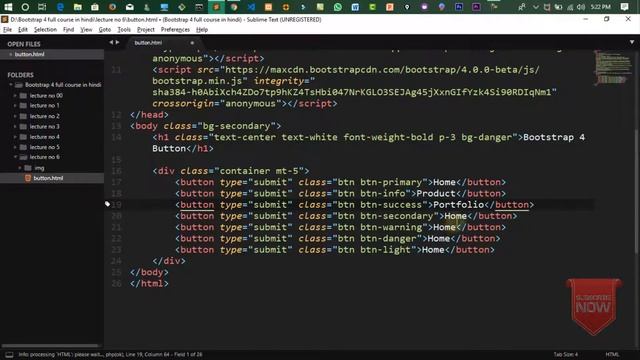Screen dimensions: 640x360
Task: Open the Preferences menu
Action: (175, 29)
